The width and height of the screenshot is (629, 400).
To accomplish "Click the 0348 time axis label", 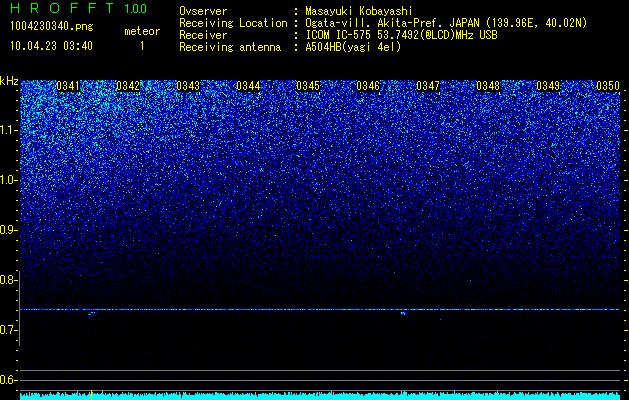I will pos(488,86).
